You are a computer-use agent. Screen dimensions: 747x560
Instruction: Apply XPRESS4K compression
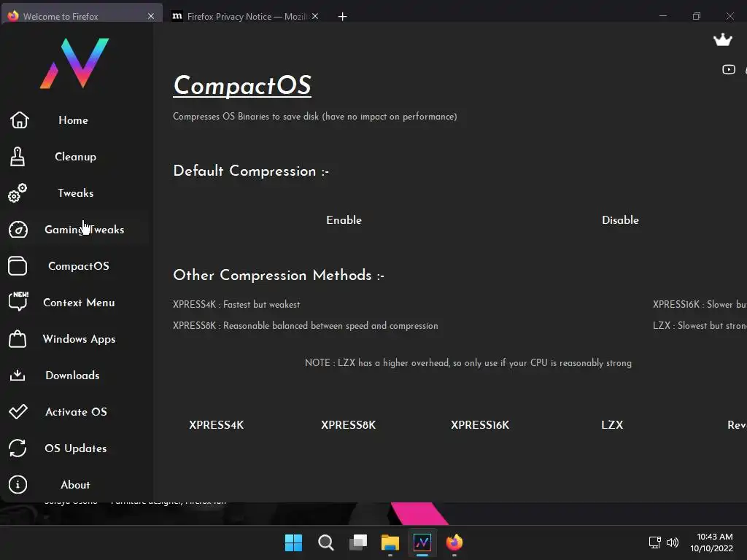click(216, 425)
